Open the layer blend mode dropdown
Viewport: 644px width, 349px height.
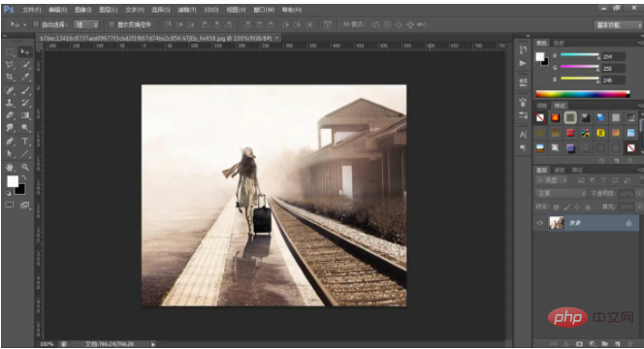coord(561,193)
